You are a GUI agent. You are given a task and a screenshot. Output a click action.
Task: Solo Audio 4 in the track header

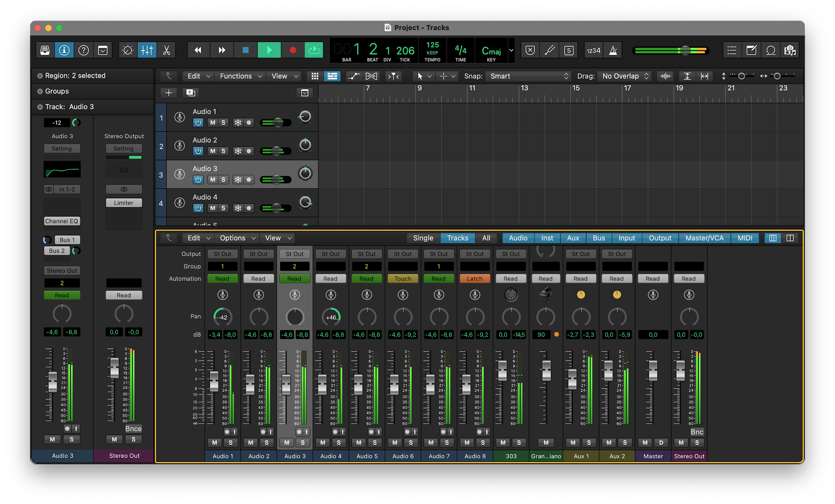223,208
